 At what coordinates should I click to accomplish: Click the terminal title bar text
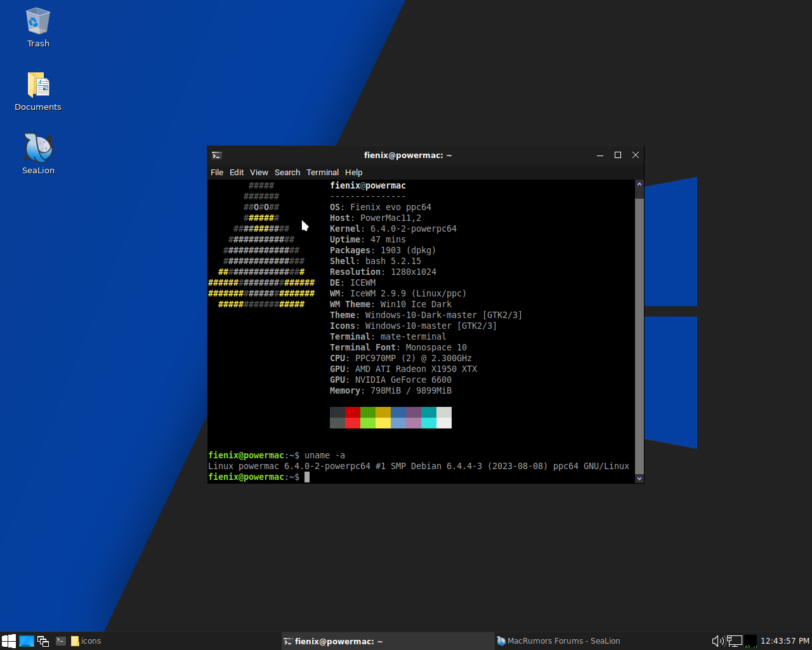coord(408,155)
